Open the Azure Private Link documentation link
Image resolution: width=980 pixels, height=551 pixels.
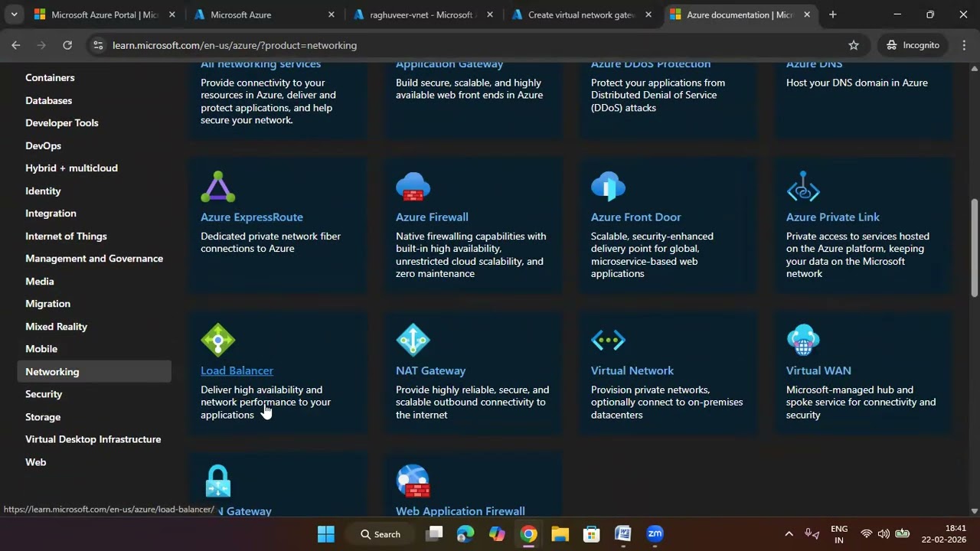click(x=833, y=217)
